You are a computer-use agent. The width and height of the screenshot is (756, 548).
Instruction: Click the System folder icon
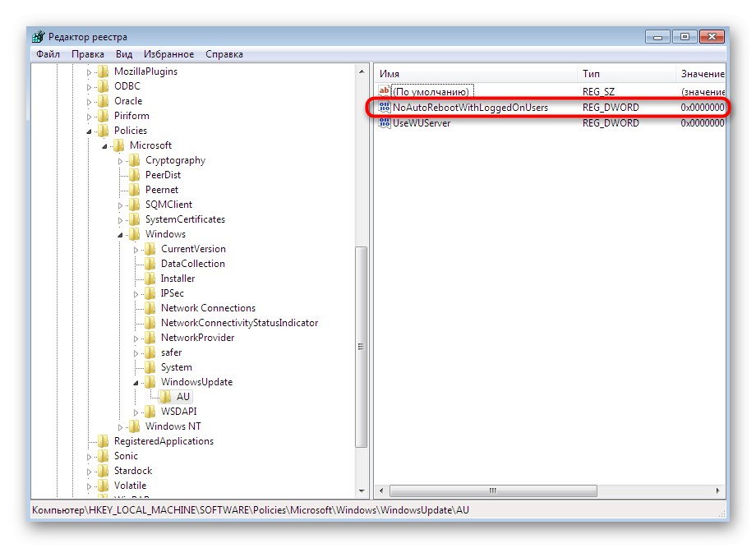150,367
